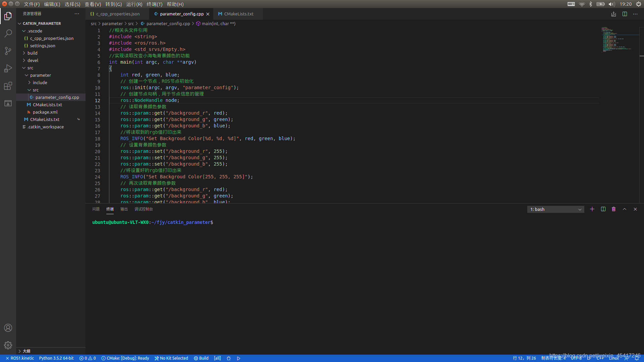This screenshot has width=644, height=362.
Task: Click the CMake Build button in status bar
Action: 201,358
